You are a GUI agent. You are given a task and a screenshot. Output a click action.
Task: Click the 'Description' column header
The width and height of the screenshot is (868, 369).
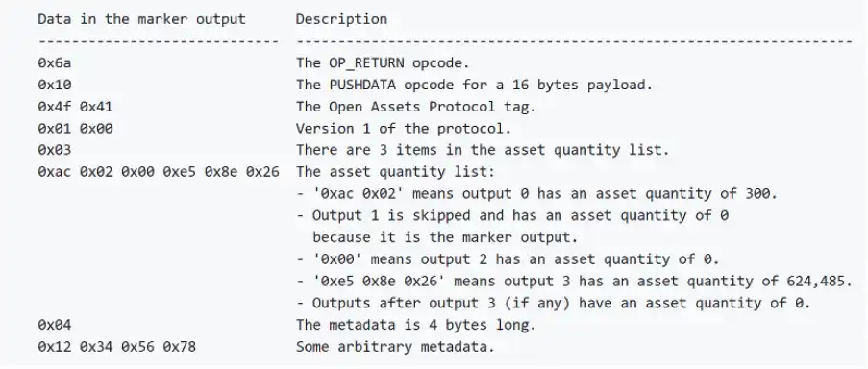coord(341,19)
